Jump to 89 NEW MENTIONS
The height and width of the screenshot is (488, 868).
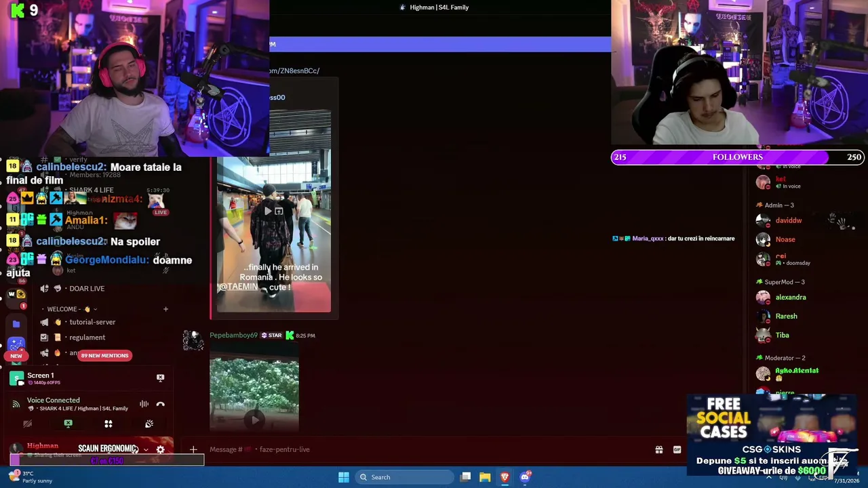pyautogui.click(x=104, y=355)
